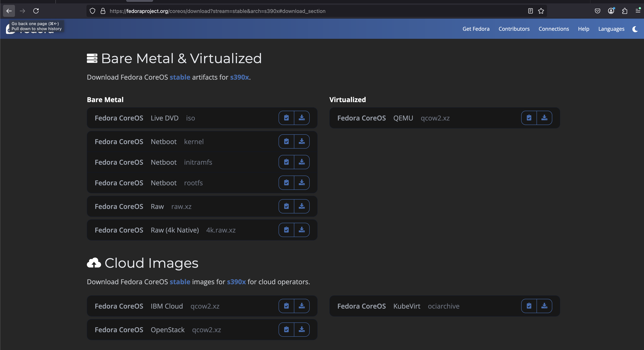Viewport: 644px width, 350px height.
Task: Click the s390x link under Bare Metal
Action: [x=239, y=77]
